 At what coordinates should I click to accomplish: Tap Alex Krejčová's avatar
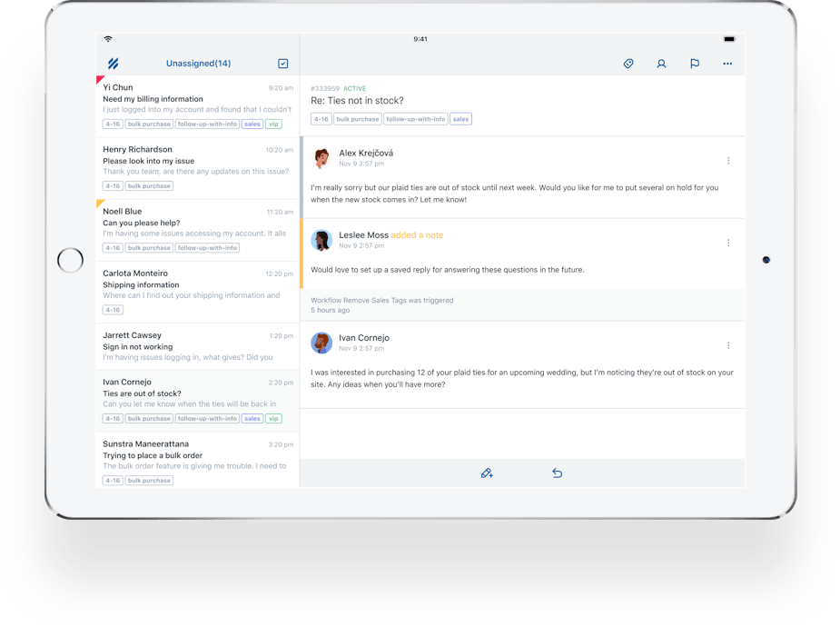(x=321, y=159)
